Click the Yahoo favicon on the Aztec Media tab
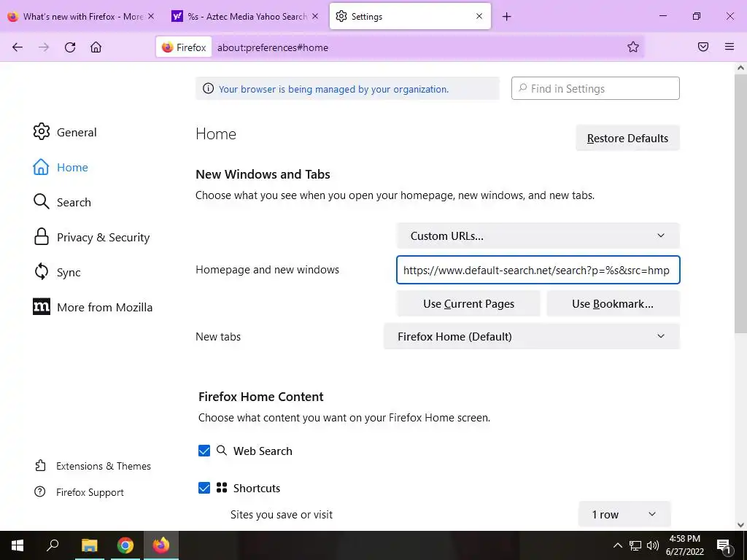 pyautogui.click(x=177, y=16)
